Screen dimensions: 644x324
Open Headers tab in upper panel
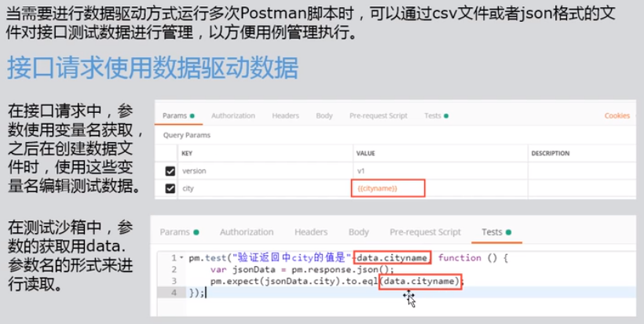point(285,115)
